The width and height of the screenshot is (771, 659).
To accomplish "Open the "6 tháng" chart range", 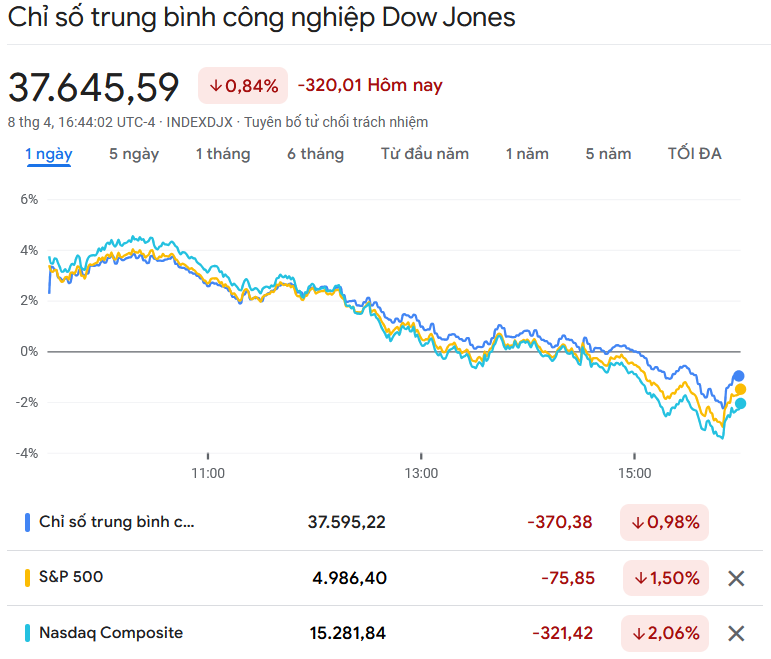I will [x=315, y=154].
